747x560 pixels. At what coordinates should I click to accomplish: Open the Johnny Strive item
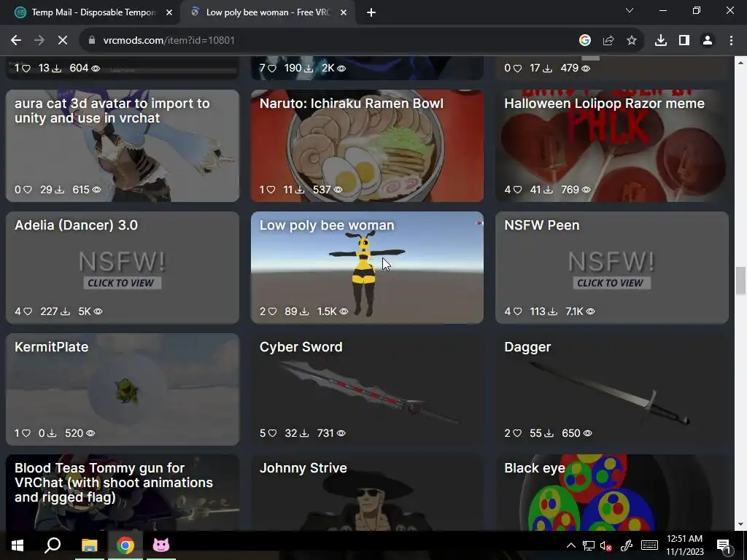click(x=367, y=493)
